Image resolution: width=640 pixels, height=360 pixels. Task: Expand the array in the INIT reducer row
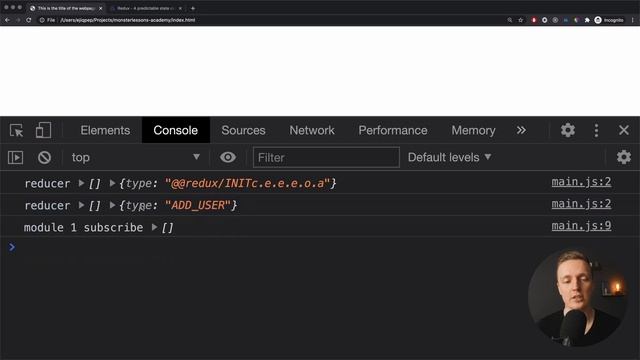tap(81, 183)
